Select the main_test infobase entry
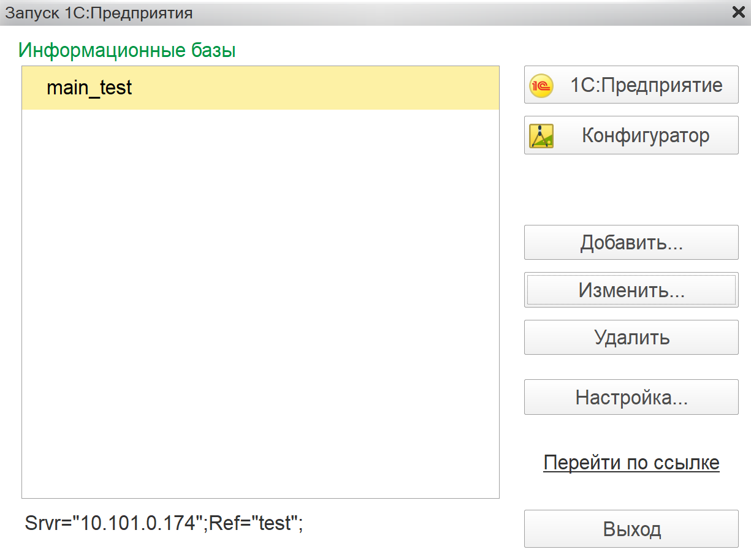Image resolution: width=751 pixels, height=560 pixels. point(90,88)
